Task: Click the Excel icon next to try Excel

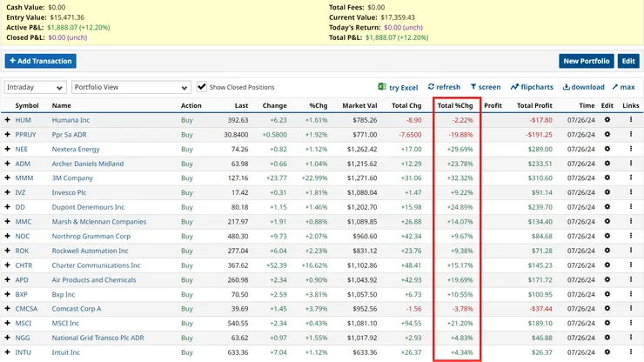Action: 382,87
